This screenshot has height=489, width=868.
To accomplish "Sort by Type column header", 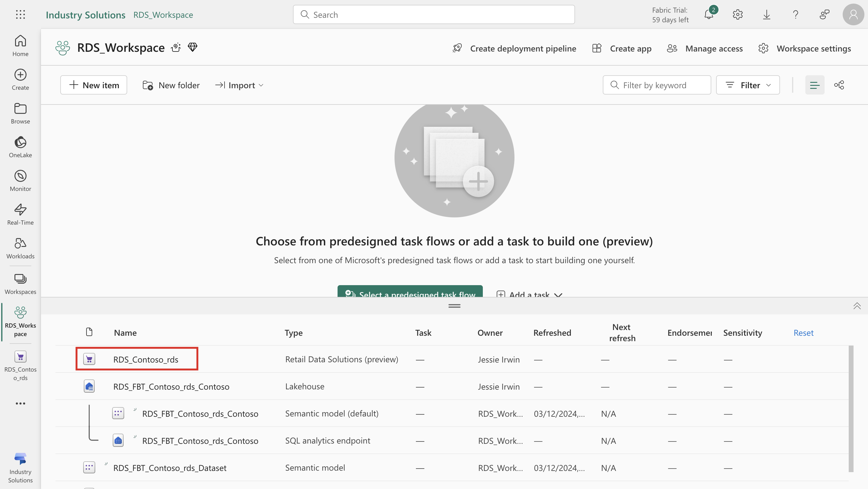I will click(x=294, y=333).
